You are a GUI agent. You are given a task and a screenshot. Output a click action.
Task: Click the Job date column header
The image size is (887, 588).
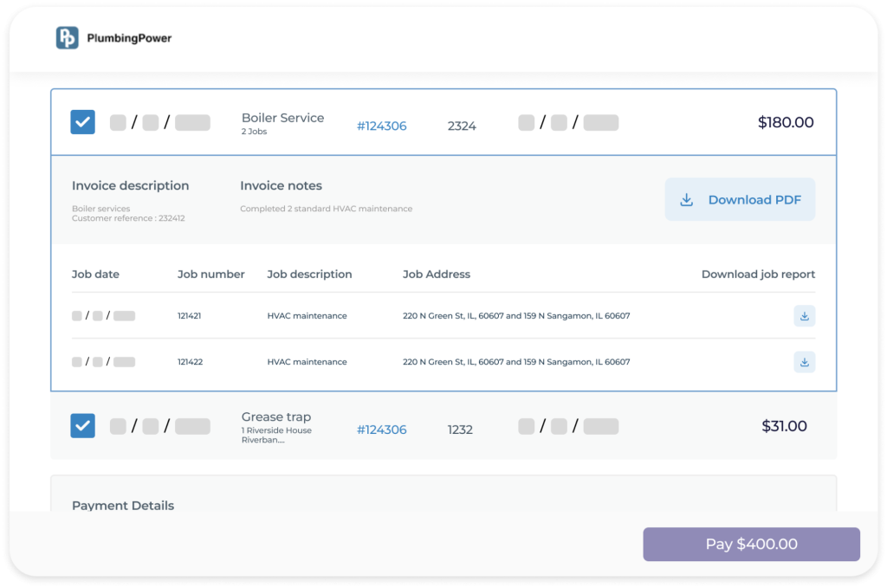click(x=95, y=275)
